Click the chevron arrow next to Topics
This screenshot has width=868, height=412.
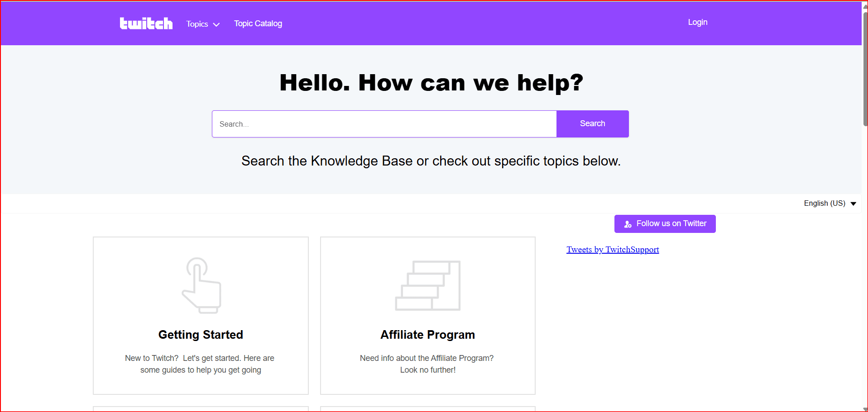216,25
